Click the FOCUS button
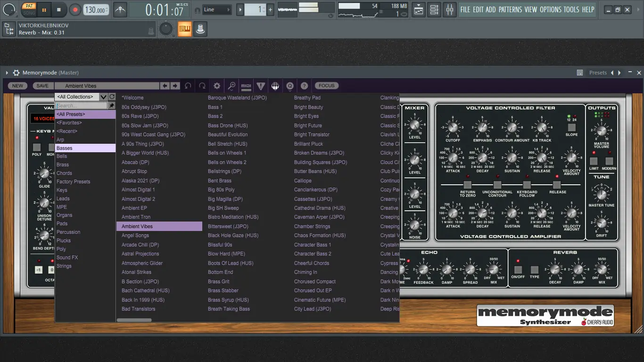This screenshot has height=362, width=644. click(x=326, y=86)
